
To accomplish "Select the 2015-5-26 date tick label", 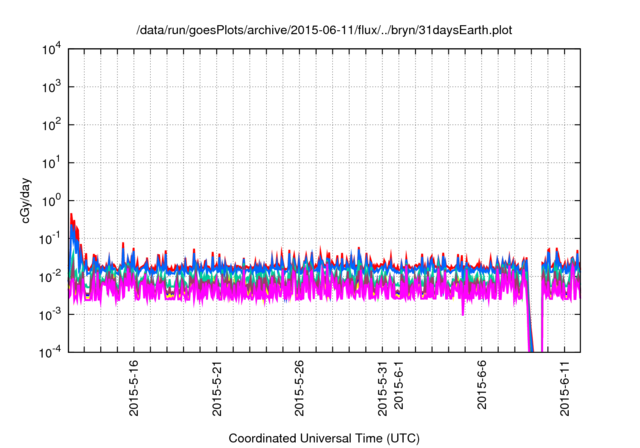I will point(299,389).
